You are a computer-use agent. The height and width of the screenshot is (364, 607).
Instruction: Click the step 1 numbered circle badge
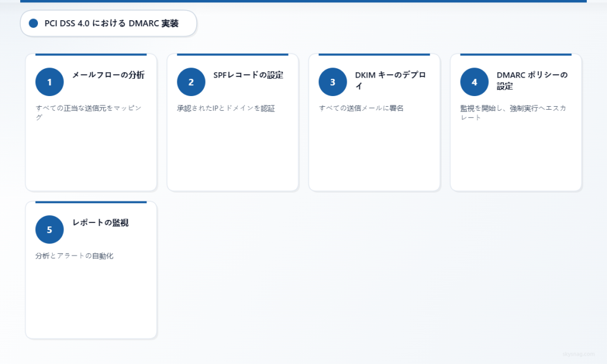[x=49, y=81]
